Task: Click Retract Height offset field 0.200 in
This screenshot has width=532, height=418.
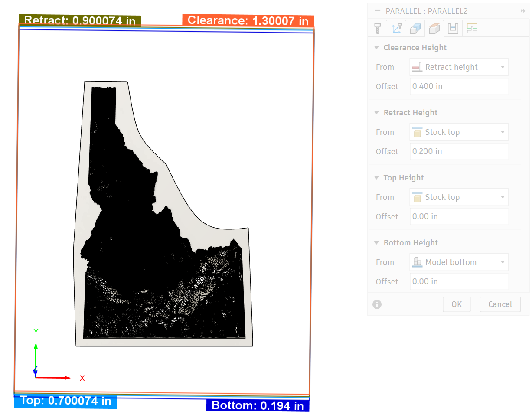Action: pos(459,151)
